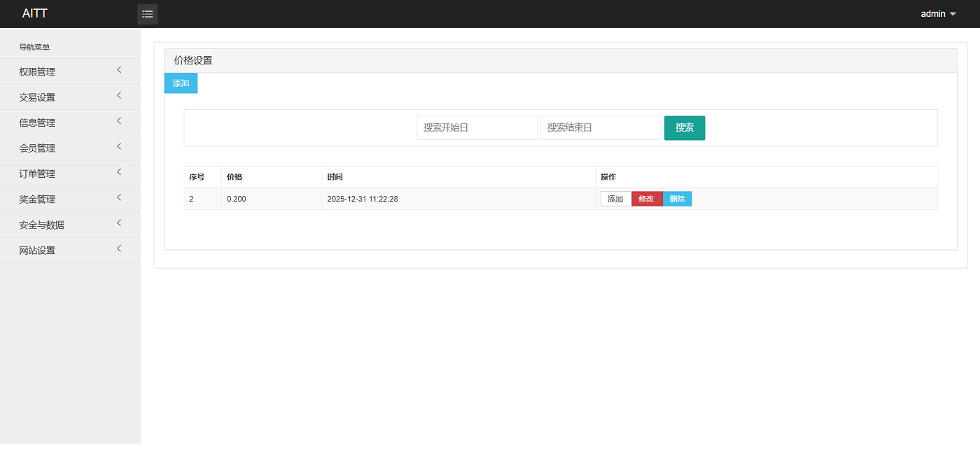The width and height of the screenshot is (980, 469).
Task: Expand the 信息管理 menu chevron
Action: [x=119, y=121]
